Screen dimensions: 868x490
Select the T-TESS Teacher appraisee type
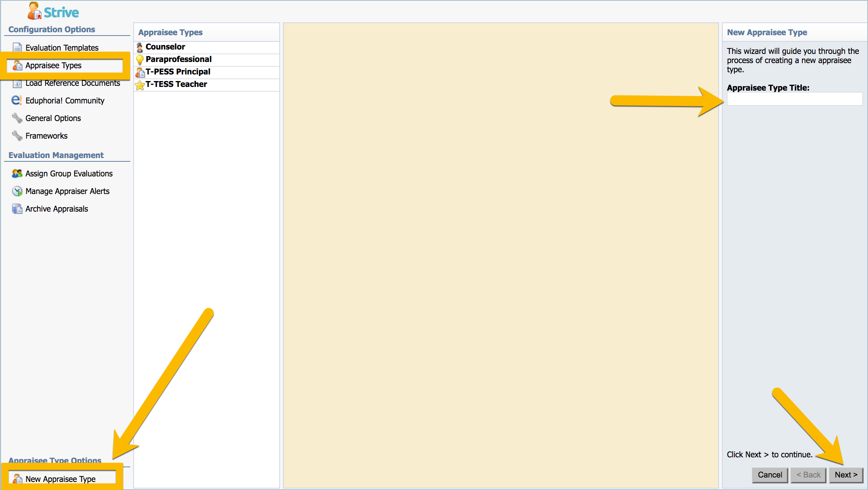(x=207, y=85)
